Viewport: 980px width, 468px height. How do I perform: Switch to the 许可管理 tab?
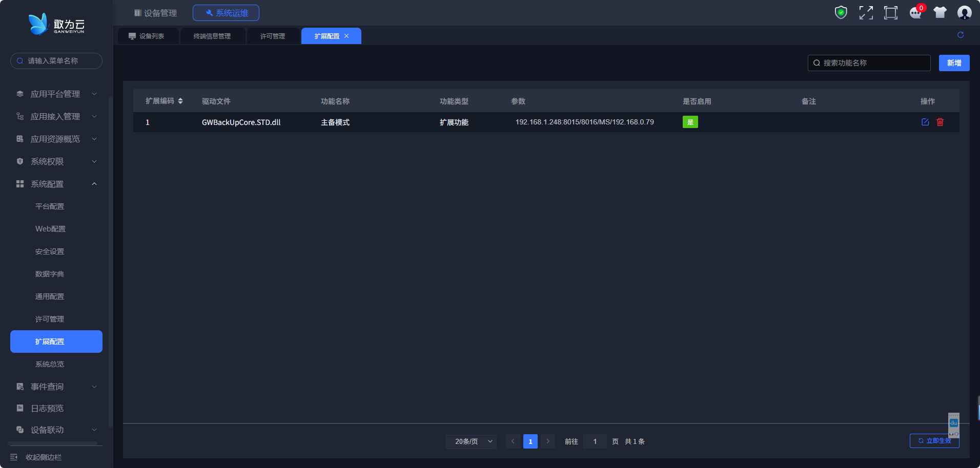point(273,36)
